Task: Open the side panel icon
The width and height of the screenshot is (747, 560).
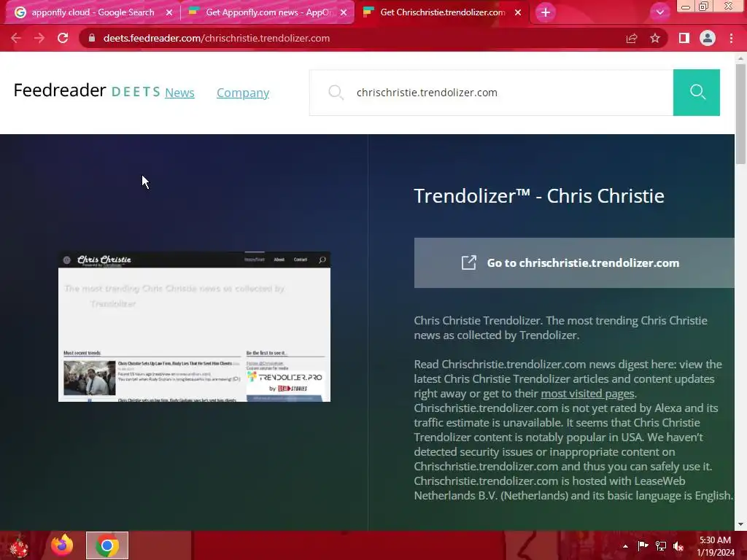Action: pos(684,38)
